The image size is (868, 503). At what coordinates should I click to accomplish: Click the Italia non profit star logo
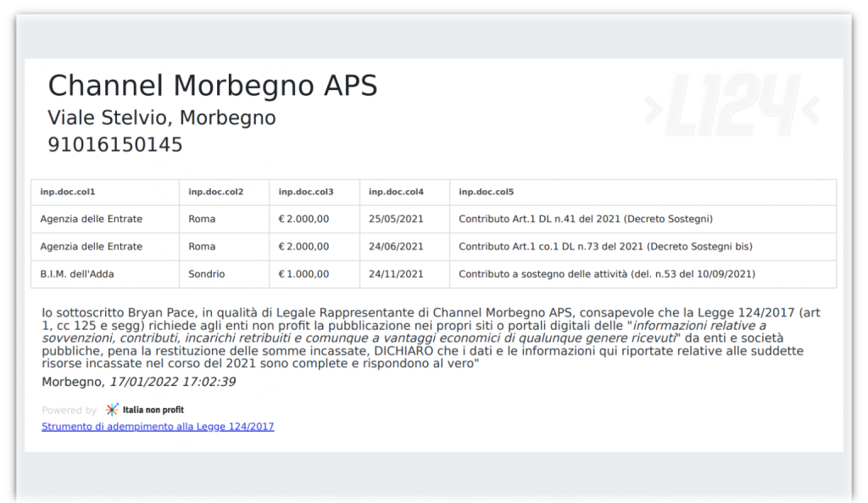point(112,410)
